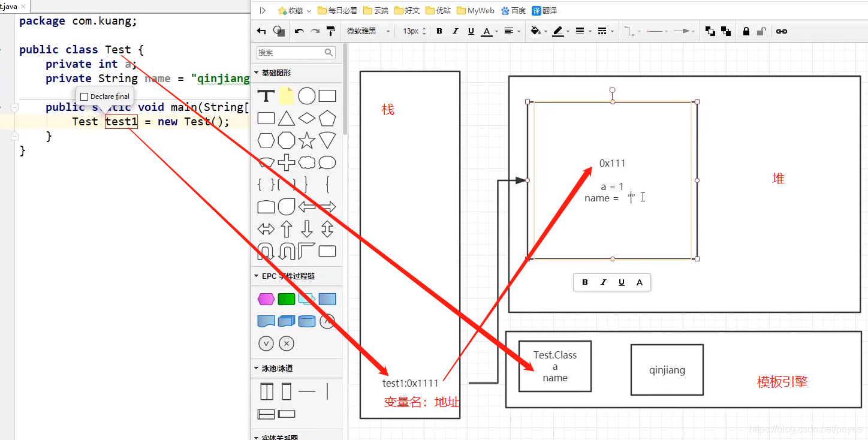Viewport: 868px width, 440px height.
Task: Click the search magnifier icon
Action: [x=329, y=53]
